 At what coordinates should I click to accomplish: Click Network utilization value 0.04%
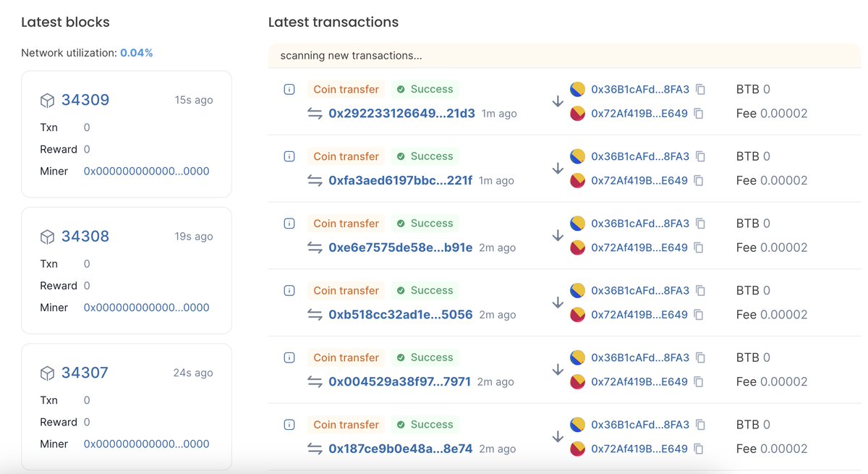pos(136,53)
